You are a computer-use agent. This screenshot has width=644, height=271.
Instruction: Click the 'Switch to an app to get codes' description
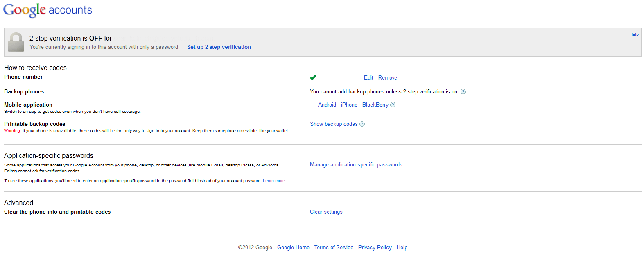(72, 112)
